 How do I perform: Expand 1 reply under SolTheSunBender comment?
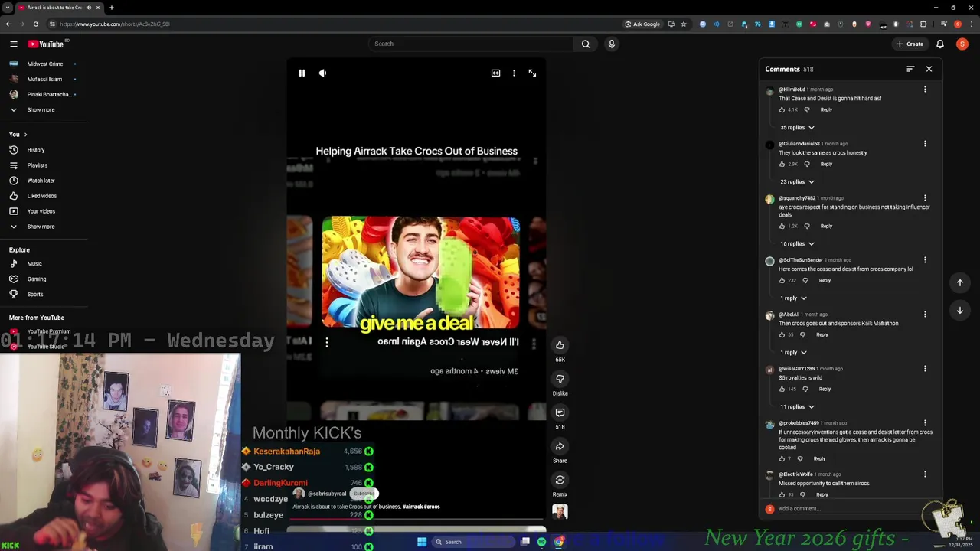(x=793, y=298)
